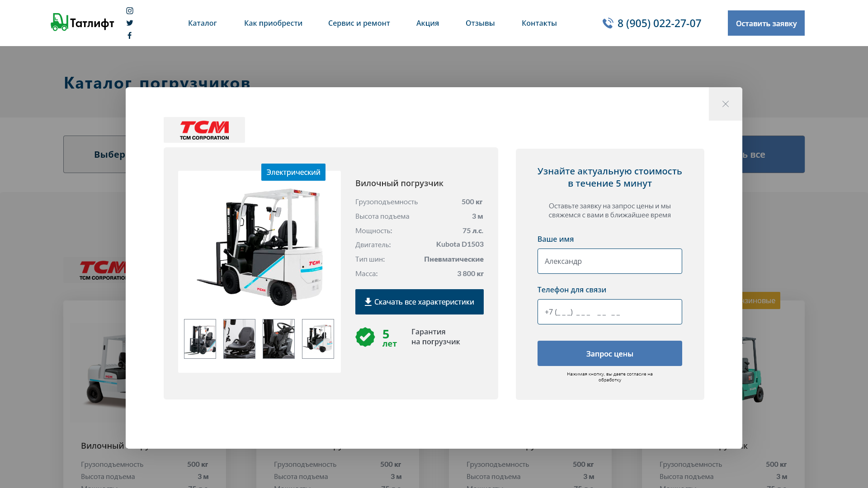Screen dimensions: 868x488
Task: Click the Вилочный погрузчик title in popup
Action: tap(399, 183)
